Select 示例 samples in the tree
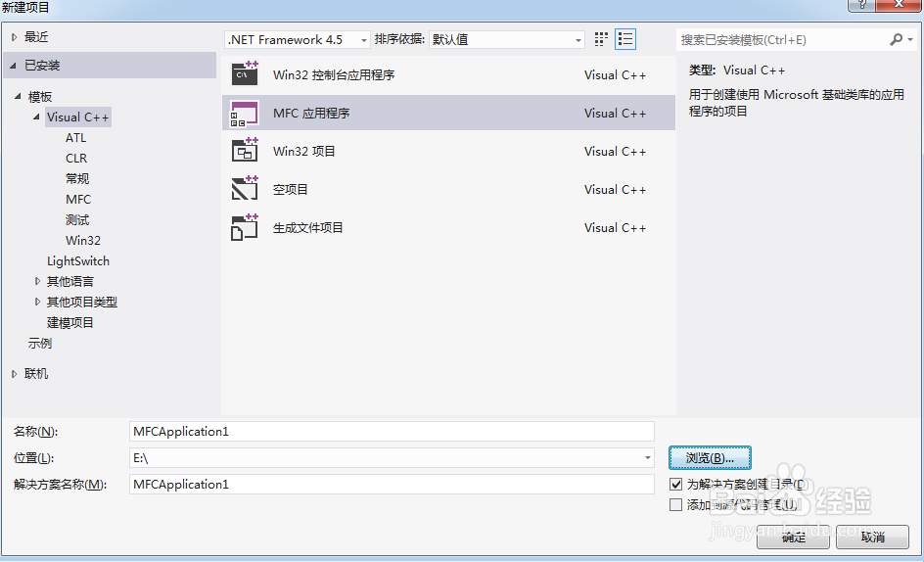 point(40,344)
